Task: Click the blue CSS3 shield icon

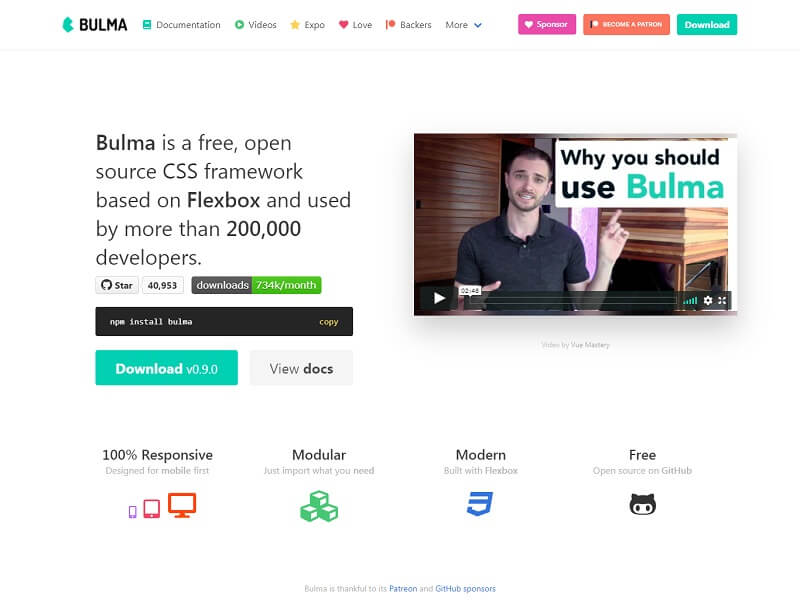Action: 480,504
